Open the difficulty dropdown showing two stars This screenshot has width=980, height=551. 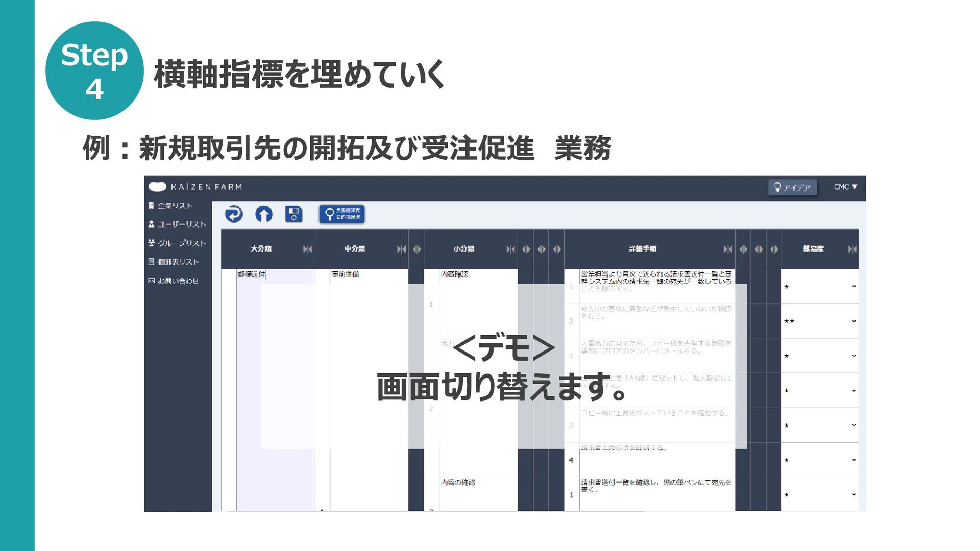tap(820, 321)
